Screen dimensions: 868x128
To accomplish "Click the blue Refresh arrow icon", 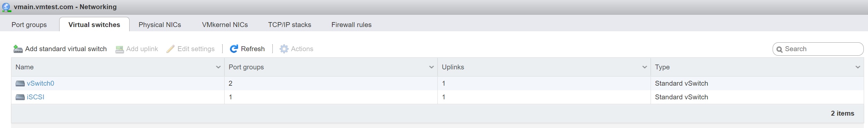I will click(x=234, y=49).
